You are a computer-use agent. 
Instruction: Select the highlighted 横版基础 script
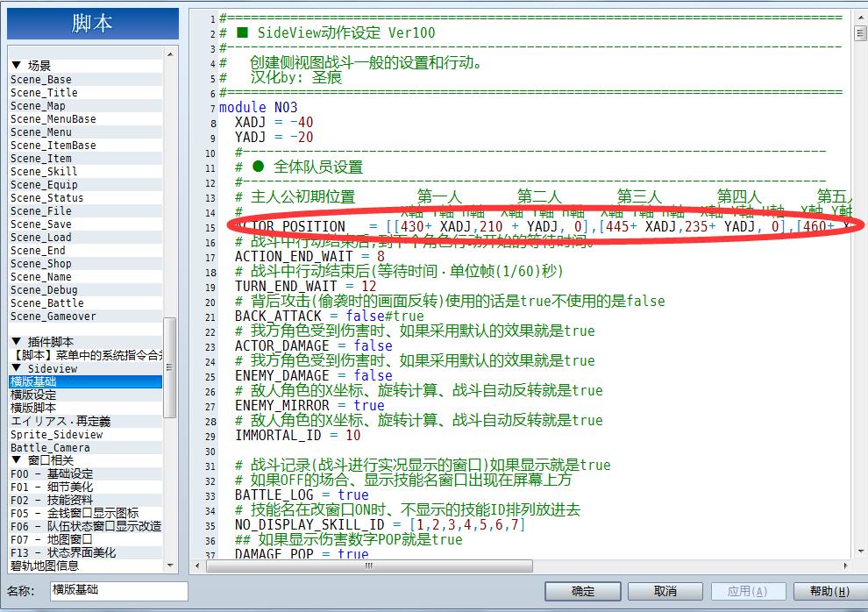(86, 381)
